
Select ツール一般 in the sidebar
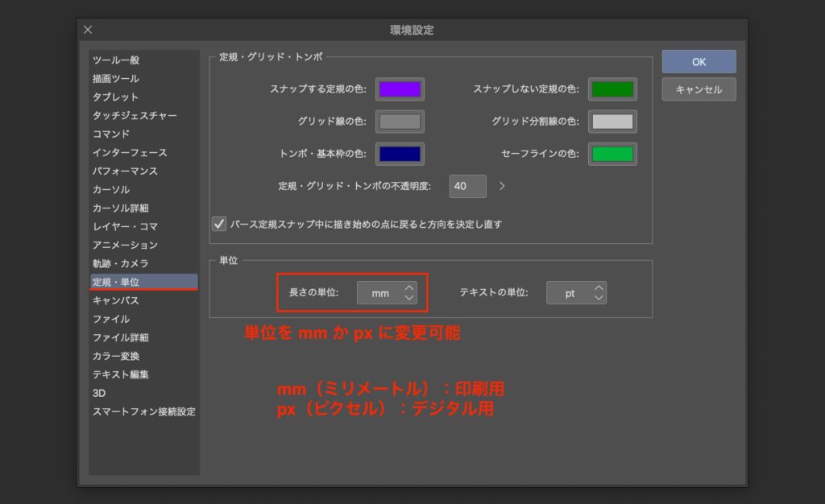(116, 60)
